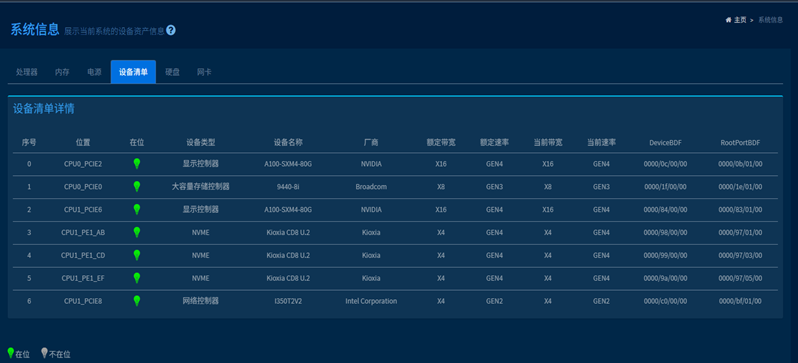Click RootPortBDF value 0000/bf/01/00
Viewport: 798px width, 363px height.
pos(740,301)
